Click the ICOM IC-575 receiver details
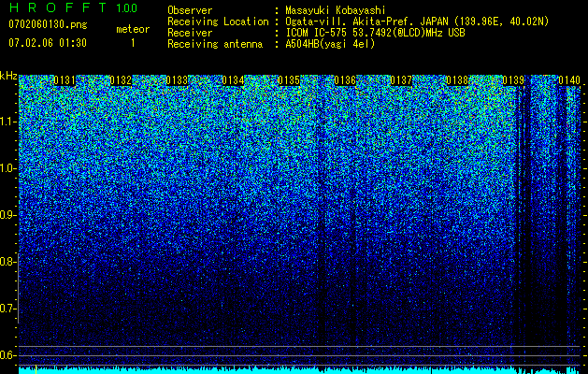This screenshot has height=374, width=588. (376, 33)
